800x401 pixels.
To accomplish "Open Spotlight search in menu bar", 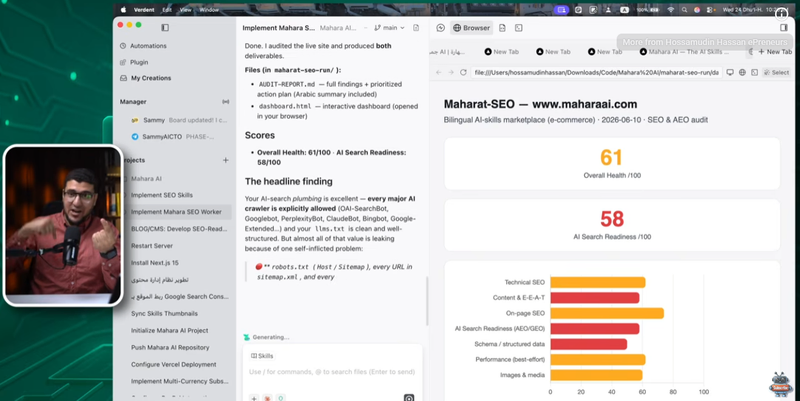I will pyautogui.click(x=684, y=10).
